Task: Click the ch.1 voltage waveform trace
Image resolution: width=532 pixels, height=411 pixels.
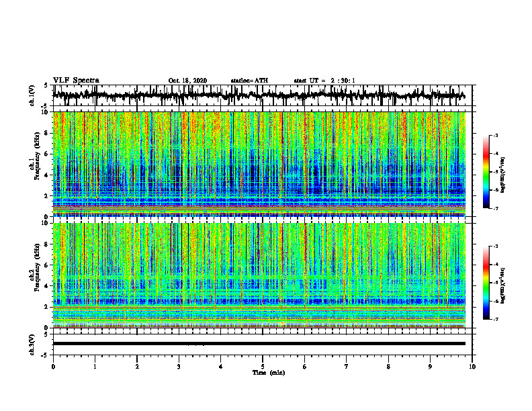Action: point(259,95)
